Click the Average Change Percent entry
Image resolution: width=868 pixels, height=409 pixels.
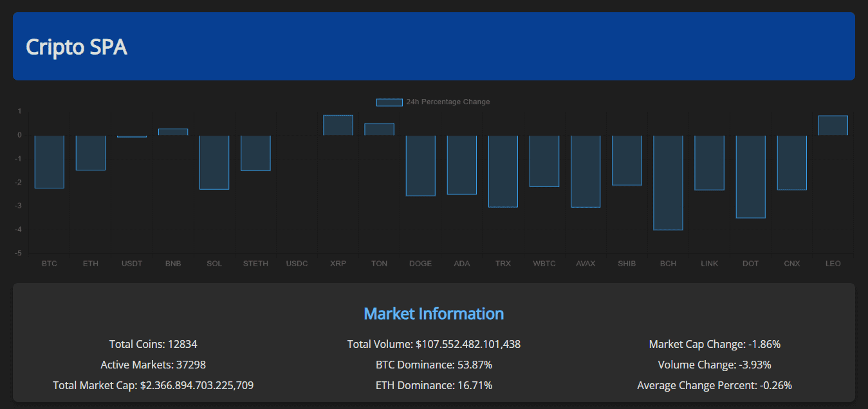click(714, 385)
